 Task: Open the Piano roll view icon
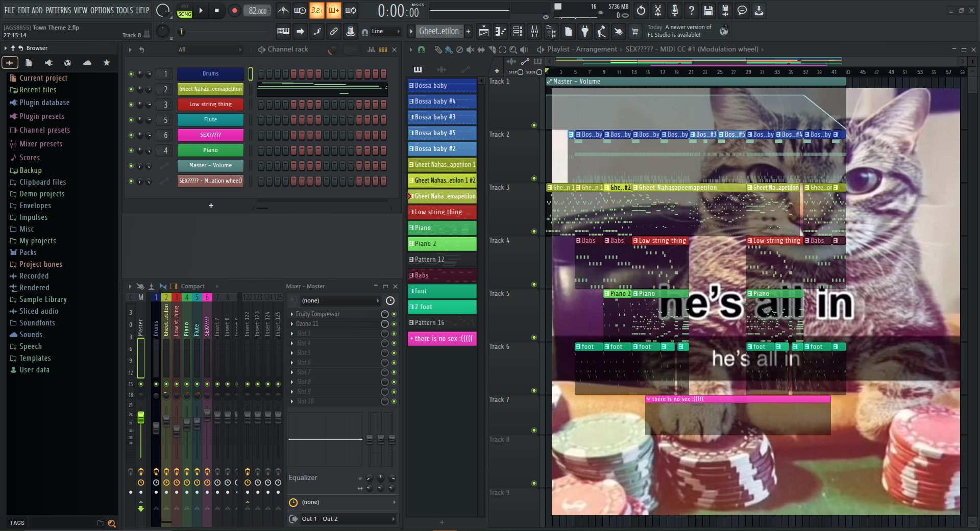(x=501, y=32)
